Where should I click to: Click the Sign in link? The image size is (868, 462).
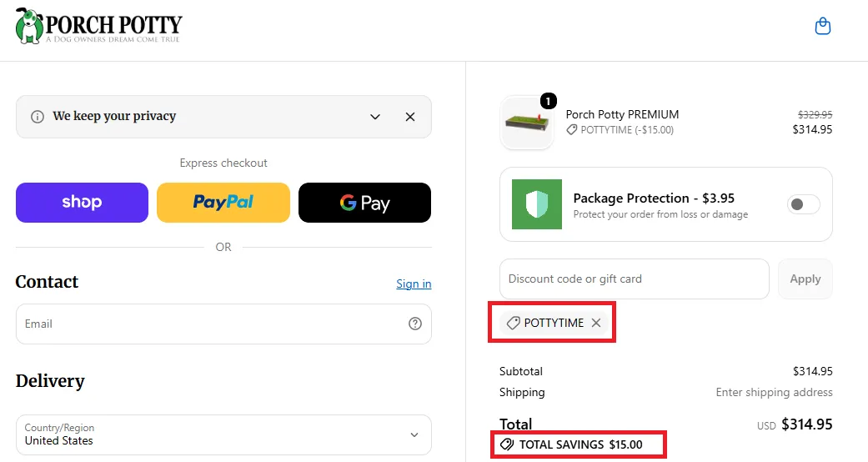[x=414, y=284]
